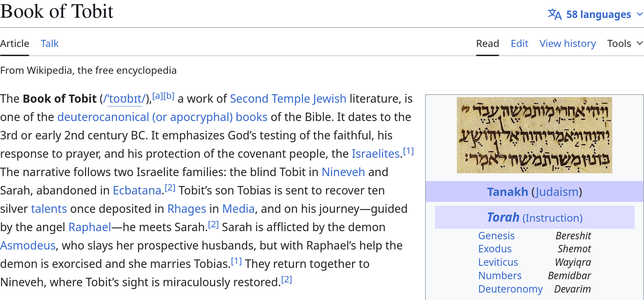
Task: Open the Edit tab
Action: pyautogui.click(x=519, y=43)
